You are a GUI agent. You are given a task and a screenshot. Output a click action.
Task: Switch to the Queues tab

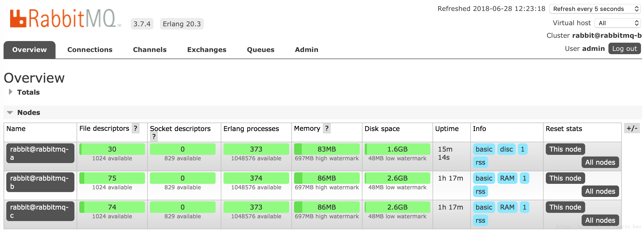point(261,50)
